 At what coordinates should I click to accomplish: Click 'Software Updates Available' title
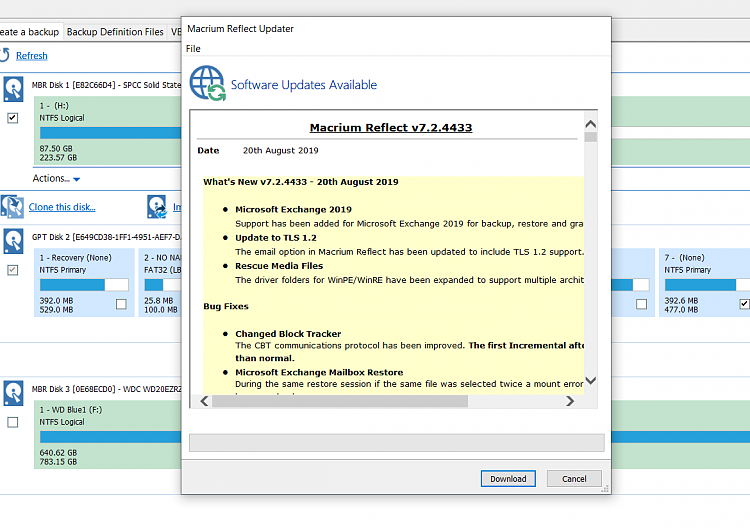304,85
